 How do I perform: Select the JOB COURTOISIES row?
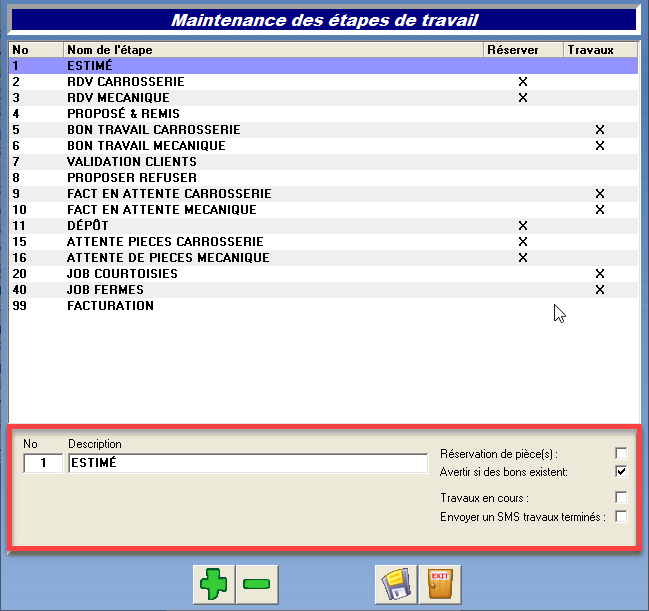click(323, 274)
